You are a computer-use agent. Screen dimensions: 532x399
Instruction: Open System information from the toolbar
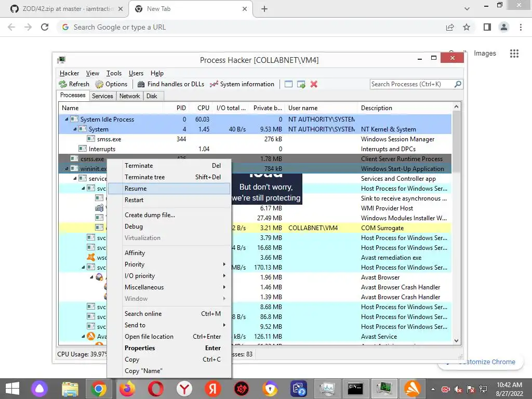242,84
